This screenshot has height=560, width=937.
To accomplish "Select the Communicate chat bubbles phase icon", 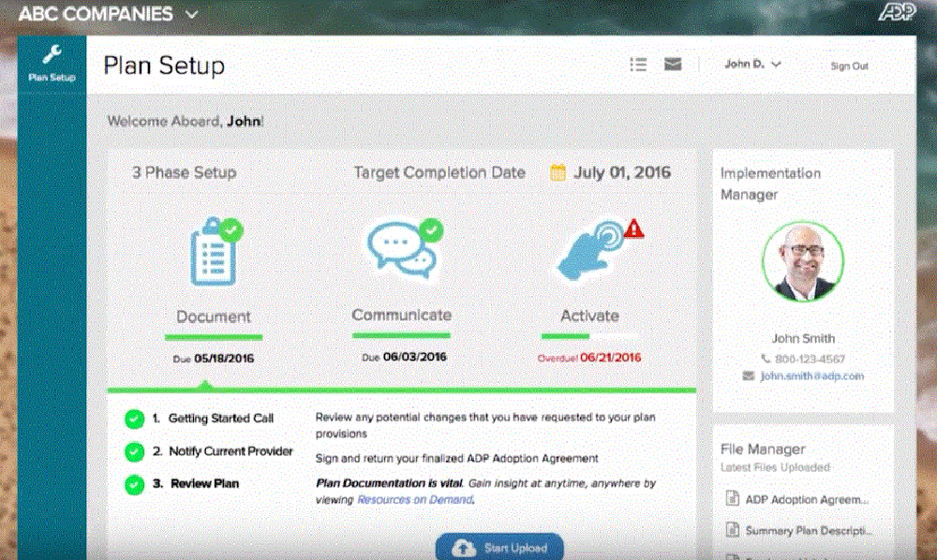I will (402, 249).
